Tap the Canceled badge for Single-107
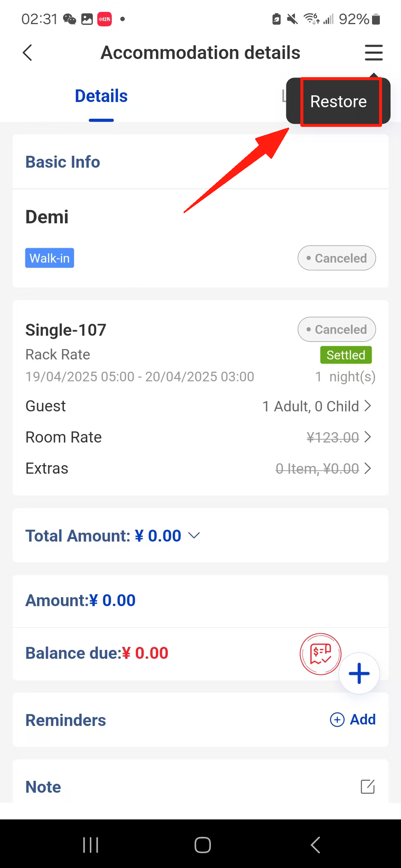Viewport: 401px width, 868px height. point(337,329)
